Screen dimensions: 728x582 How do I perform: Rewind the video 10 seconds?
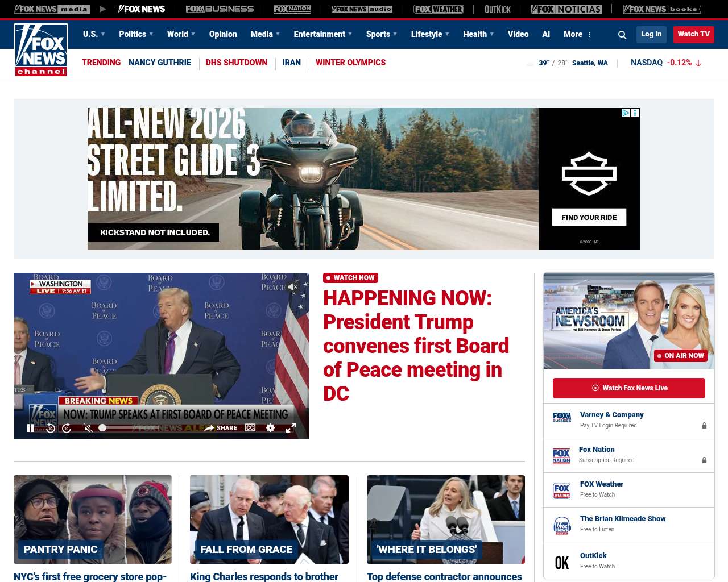click(51, 428)
